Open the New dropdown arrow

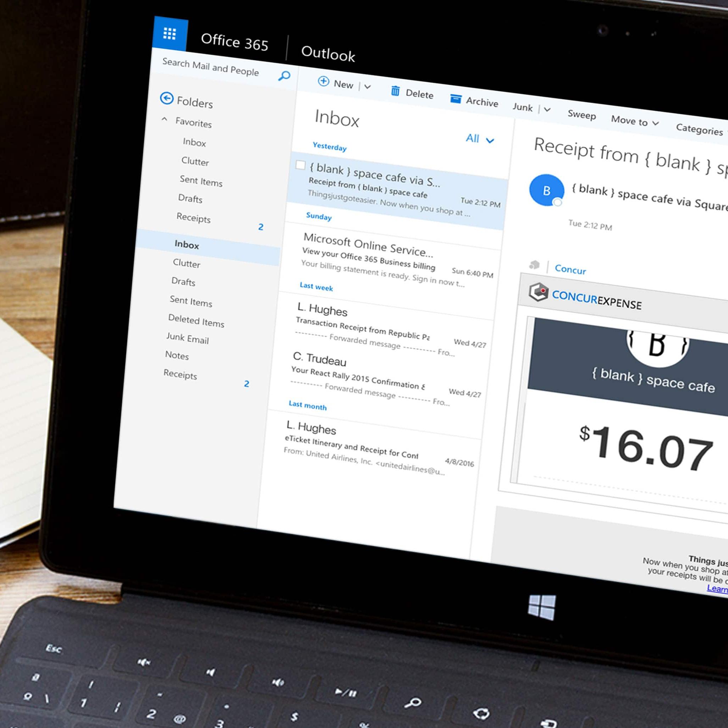point(368,87)
